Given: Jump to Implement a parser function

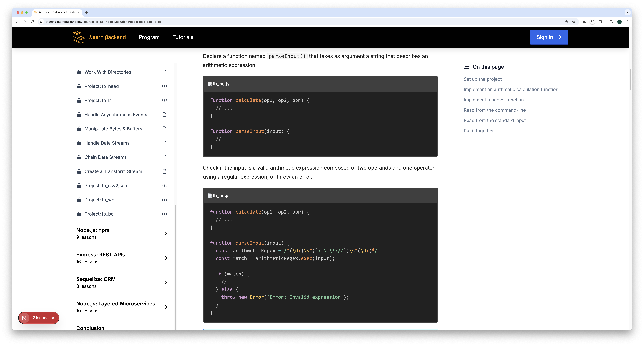Looking at the screenshot, I should click(494, 100).
